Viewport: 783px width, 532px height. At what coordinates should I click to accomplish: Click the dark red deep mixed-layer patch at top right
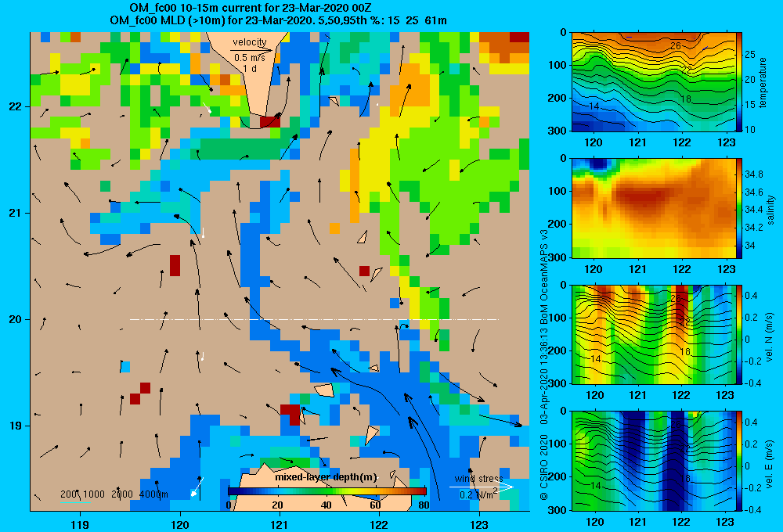(x=519, y=38)
